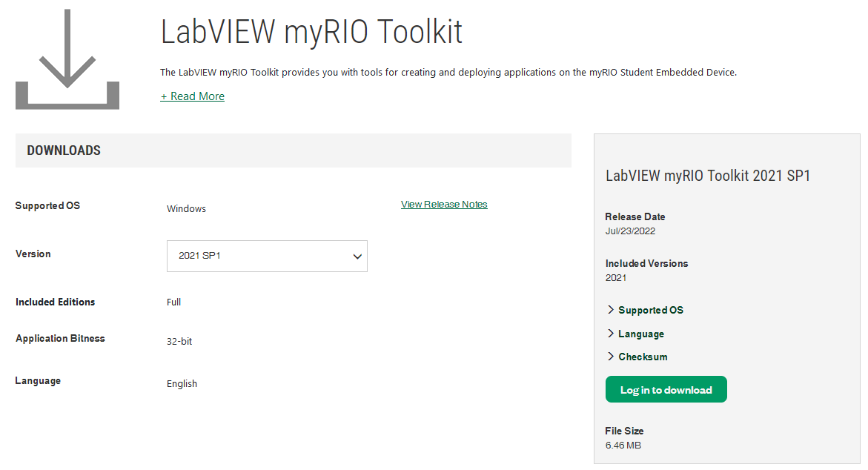The width and height of the screenshot is (868, 470).
Task: Click the DOWNLOADS section header bar
Action: (293, 150)
